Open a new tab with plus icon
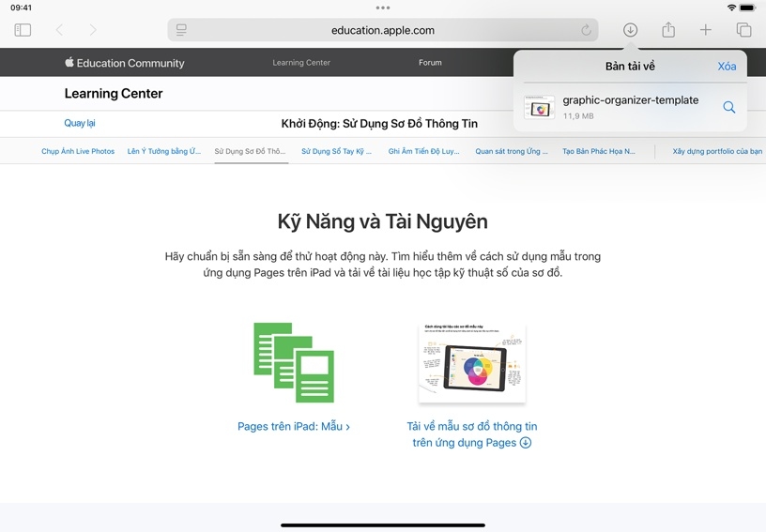The width and height of the screenshot is (766, 532). pos(705,30)
